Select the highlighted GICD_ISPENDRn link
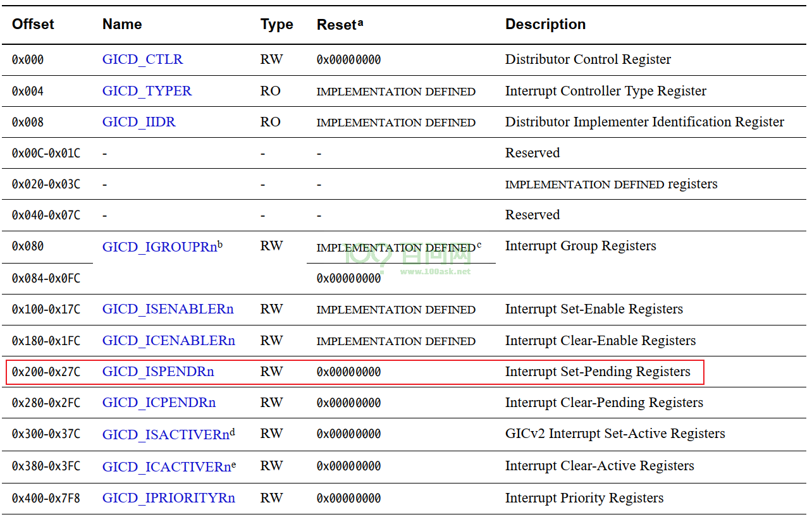812x517 pixels. click(158, 372)
